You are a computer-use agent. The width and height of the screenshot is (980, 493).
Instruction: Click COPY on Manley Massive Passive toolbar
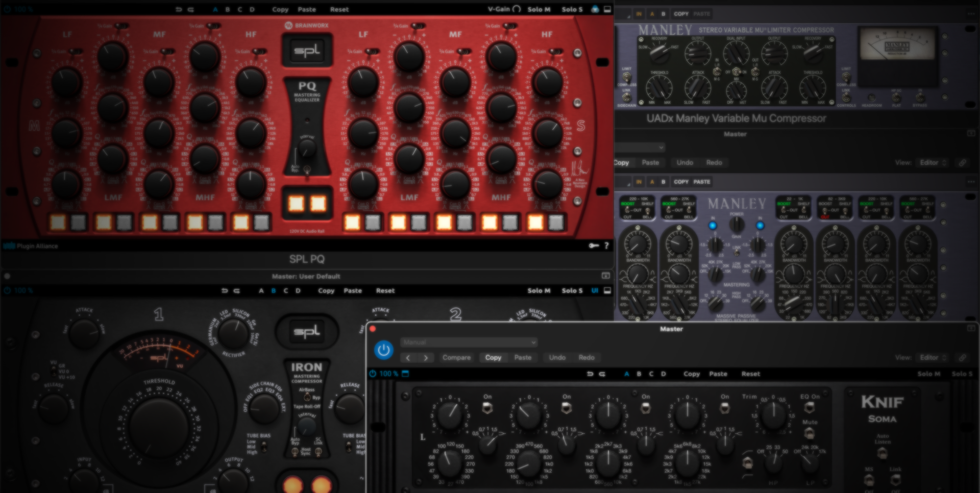point(681,181)
